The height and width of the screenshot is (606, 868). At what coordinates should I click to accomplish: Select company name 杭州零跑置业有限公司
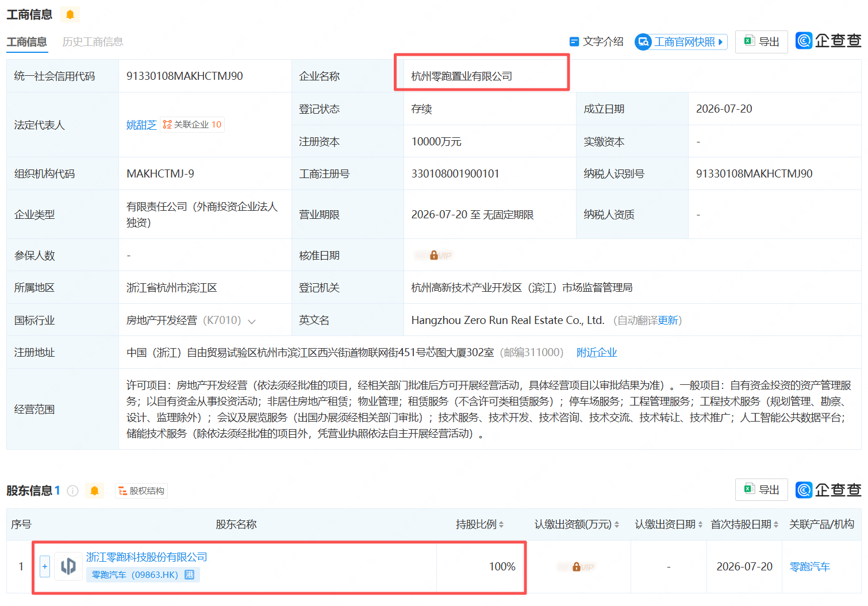462,76
